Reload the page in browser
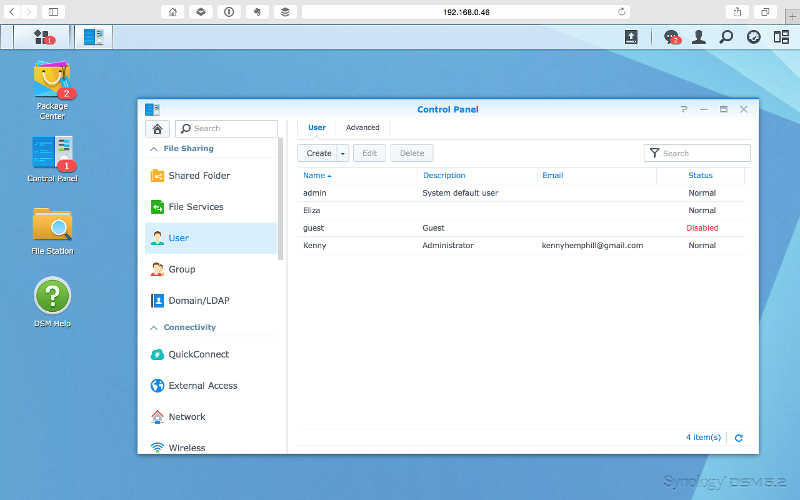Screen dimensions: 800x500 (x=621, y=12)
